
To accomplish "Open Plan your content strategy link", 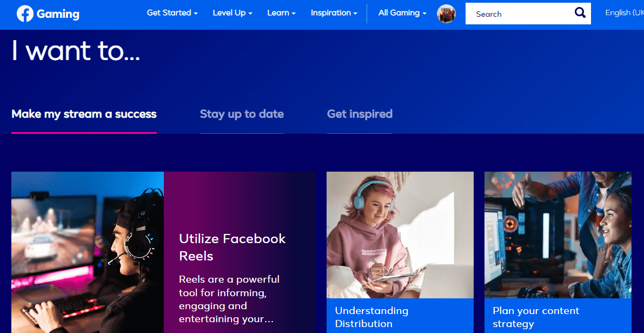I will (x=536, y=317).
